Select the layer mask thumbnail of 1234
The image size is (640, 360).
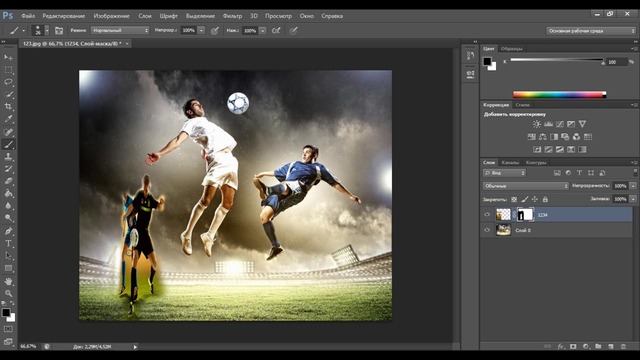tap(525, 215)
